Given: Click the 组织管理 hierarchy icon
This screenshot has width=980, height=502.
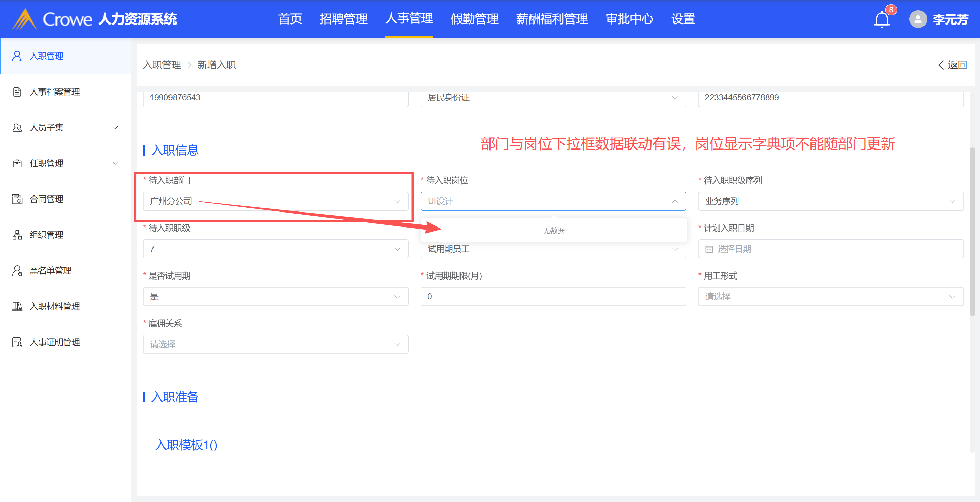Looking at the screenshot, I should click(17, 235).
